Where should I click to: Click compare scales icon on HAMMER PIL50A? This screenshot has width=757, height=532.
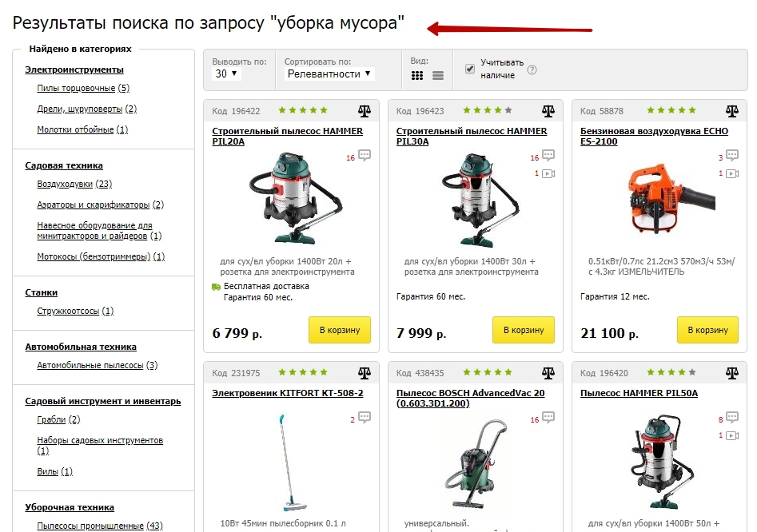click(x=732, y=373)
